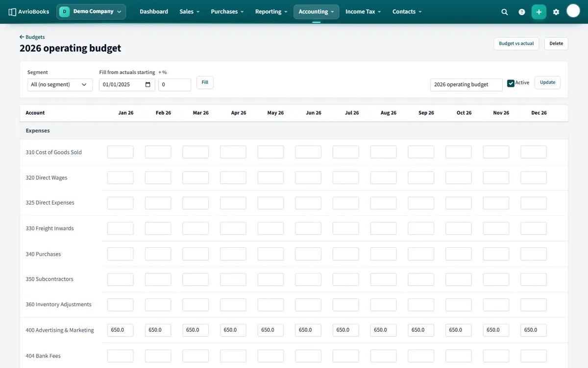This screenshot has width=588, height=368.
Task: Click Mar 26 cell for Purchases
Action: (x=196, y=254)
